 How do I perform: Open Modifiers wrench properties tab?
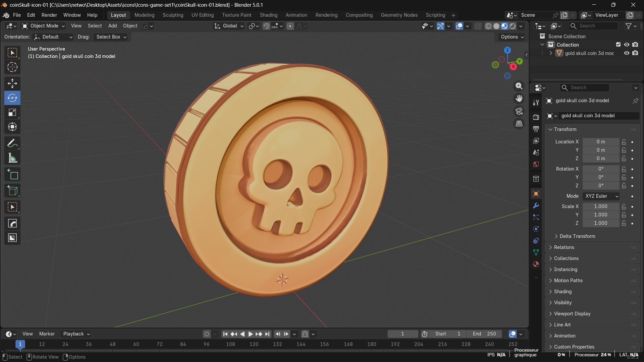[x=536, y=205]
